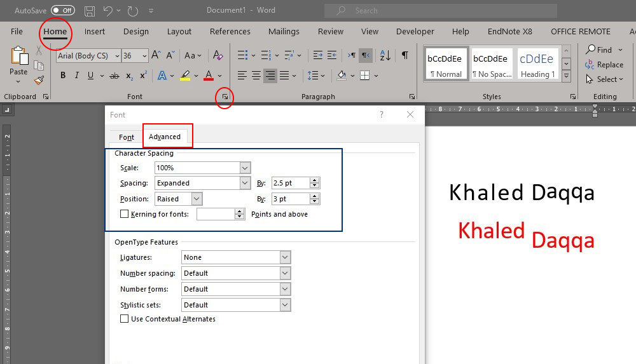Screen dimensions: 636x364
Task: Expand the Styles gallery more arrow
Action: click(566, 76)
